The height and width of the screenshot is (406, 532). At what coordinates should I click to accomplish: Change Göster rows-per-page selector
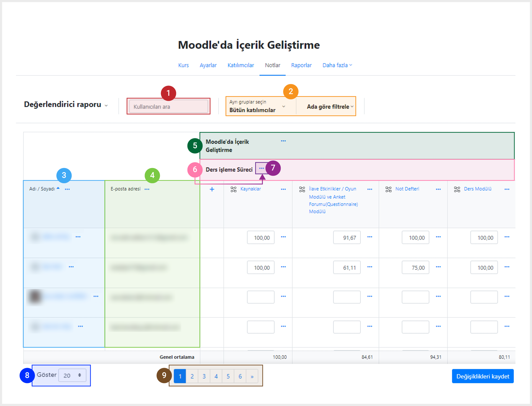point(72,376)
